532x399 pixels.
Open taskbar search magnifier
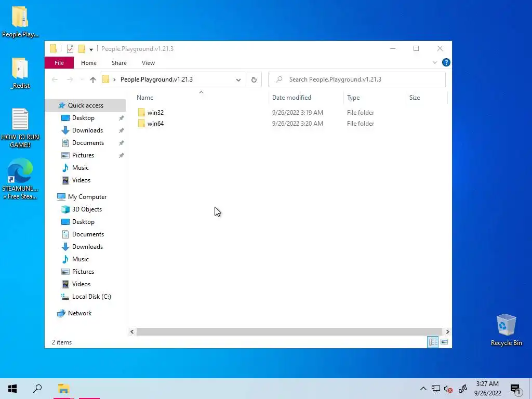pos(37,389)
